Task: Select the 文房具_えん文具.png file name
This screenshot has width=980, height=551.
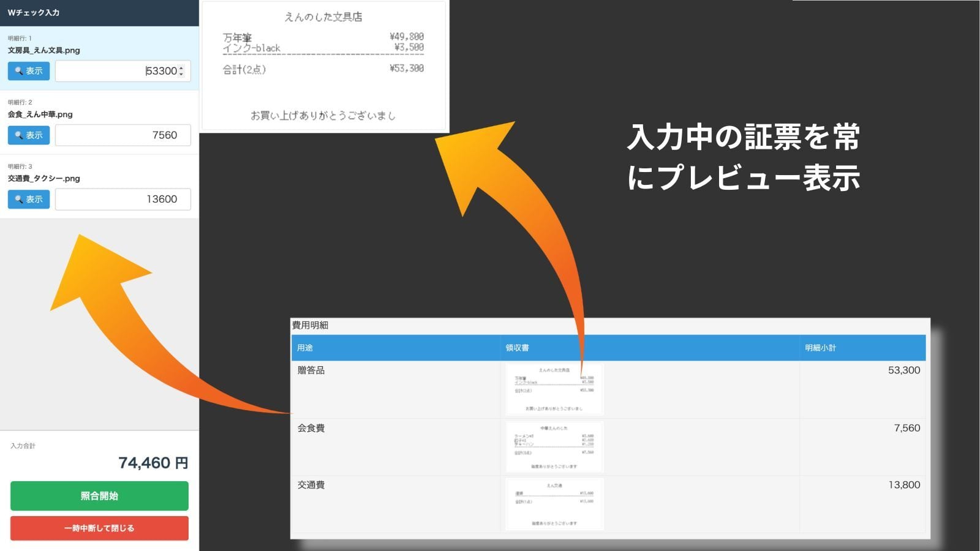Action: click(44, 50)
